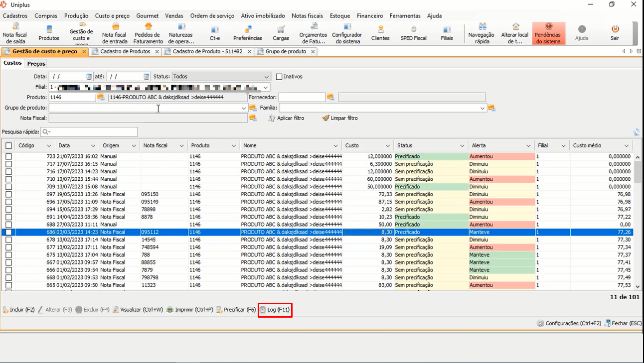The image size is (644, 363).
Task: Close the Cadastro de Produtos tab
Action: (157, 51)
